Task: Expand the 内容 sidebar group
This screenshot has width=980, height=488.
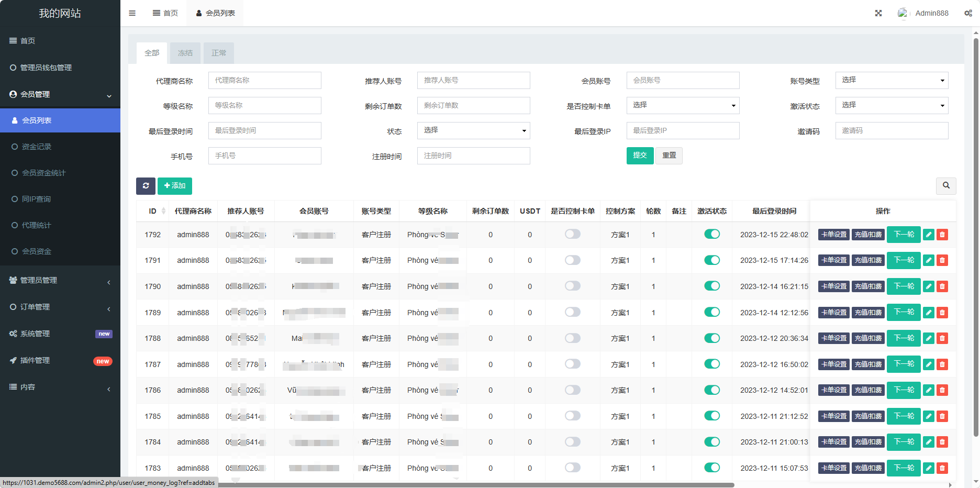Action: point(60,387)
